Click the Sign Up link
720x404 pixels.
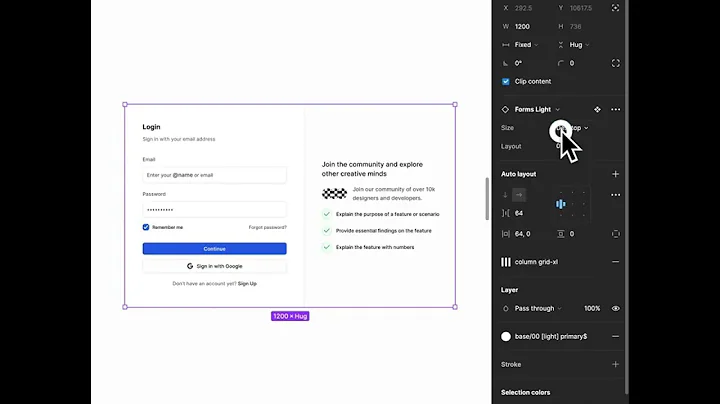247,283
